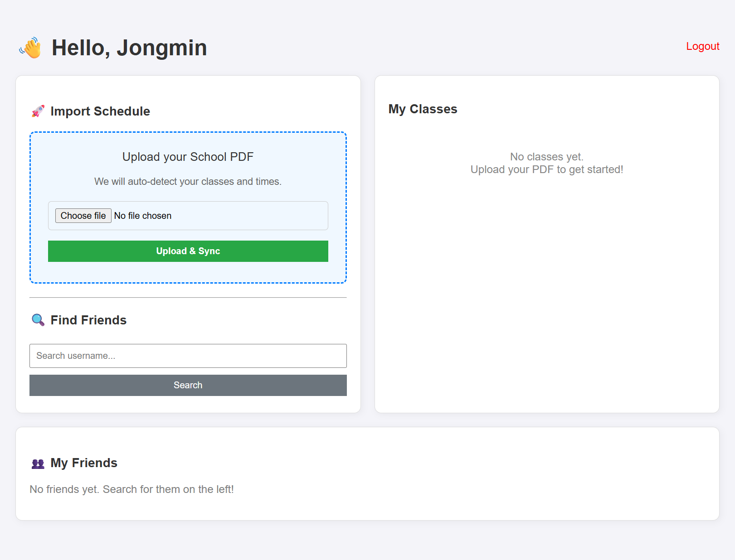Click the My Friends panel heading

83,463
